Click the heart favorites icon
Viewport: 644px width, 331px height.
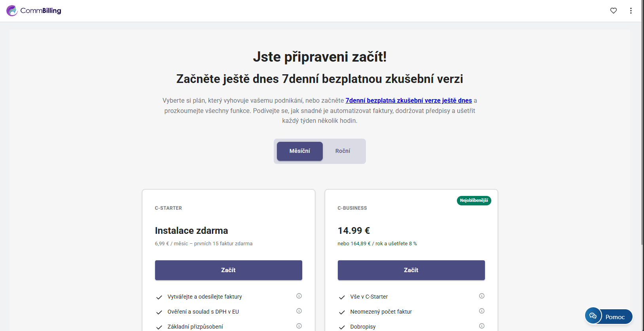click(614, 11)
